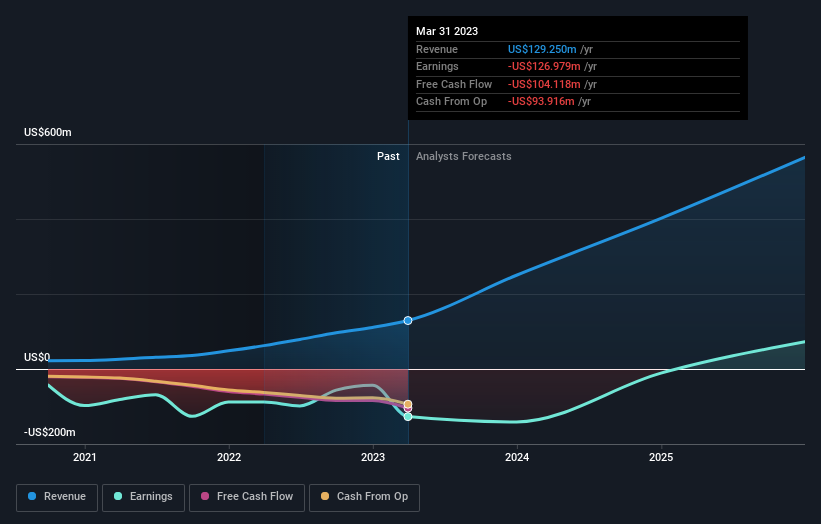Click the Earnings row label in tooltip
Image resolution: width=821 pixels, height=524 pixels.
(x=437, y=66)
